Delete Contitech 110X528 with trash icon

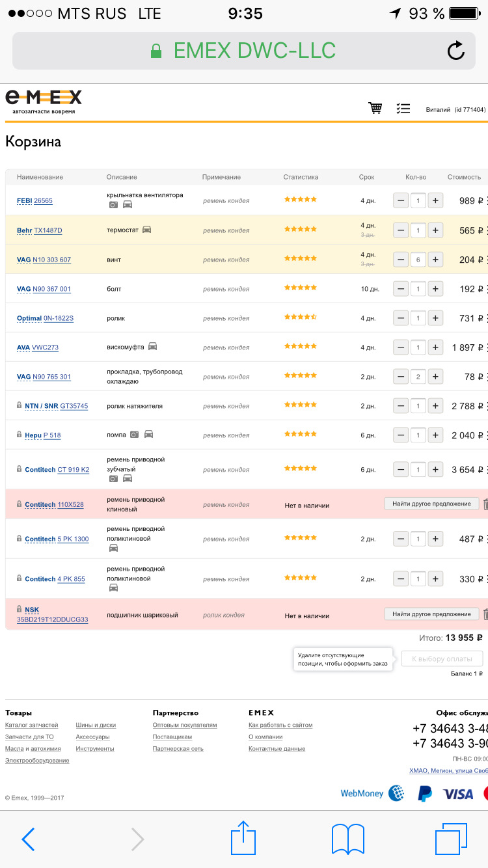click(485, 504)
